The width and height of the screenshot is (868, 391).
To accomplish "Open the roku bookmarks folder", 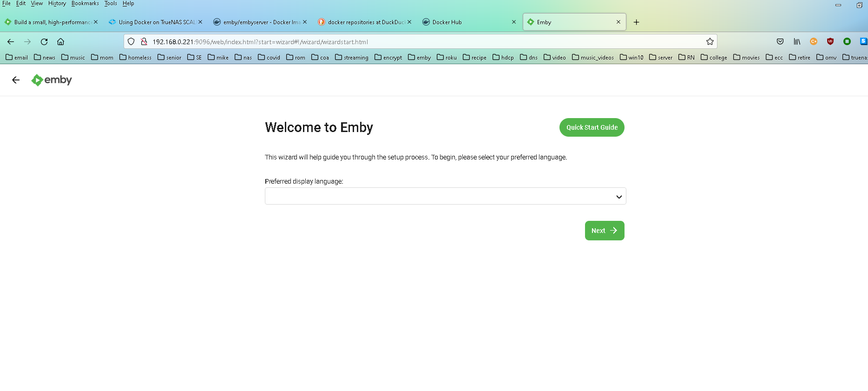I will click(447, 57).
